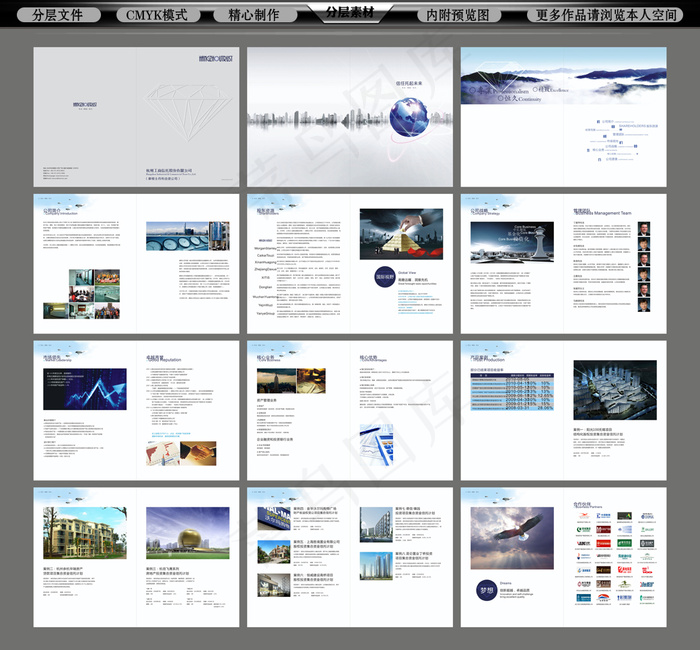
Task: Click the blue stock chart image
Action: 84,387
